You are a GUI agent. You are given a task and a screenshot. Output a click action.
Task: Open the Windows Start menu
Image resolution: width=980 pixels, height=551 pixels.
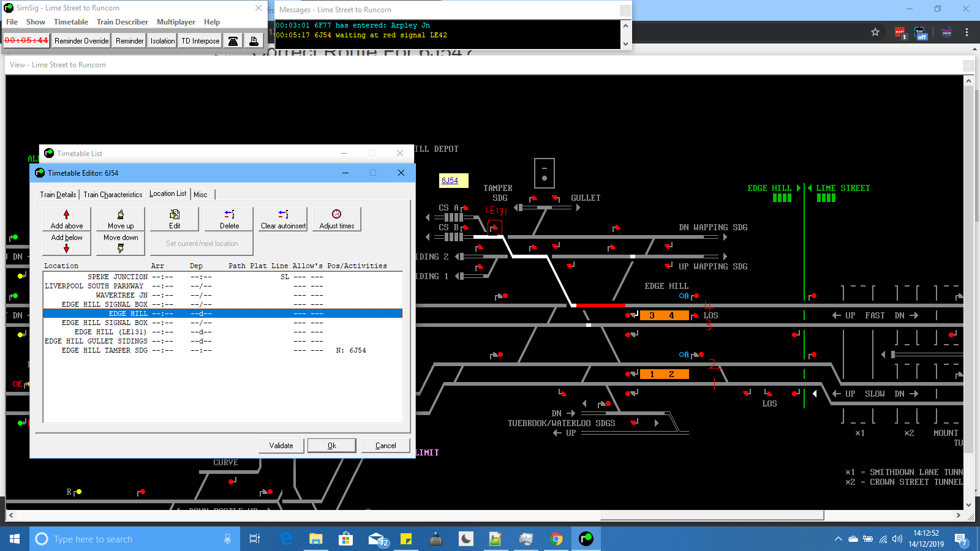click(15, 539)
